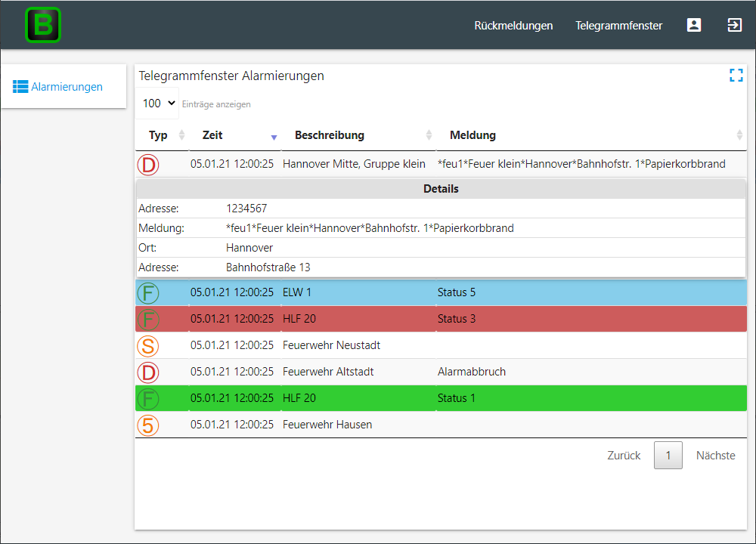
Task: Go to the Nächste page
Action: [x=715, y=456]
